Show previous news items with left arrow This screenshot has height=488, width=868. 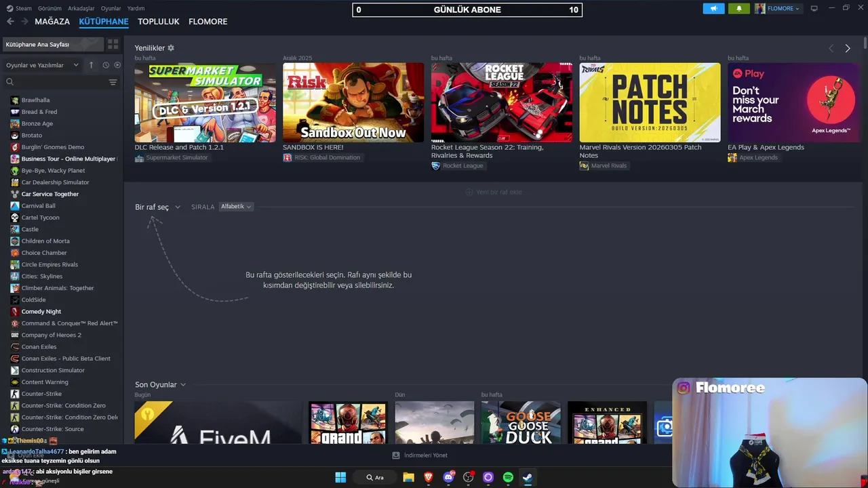pos(831,48)
